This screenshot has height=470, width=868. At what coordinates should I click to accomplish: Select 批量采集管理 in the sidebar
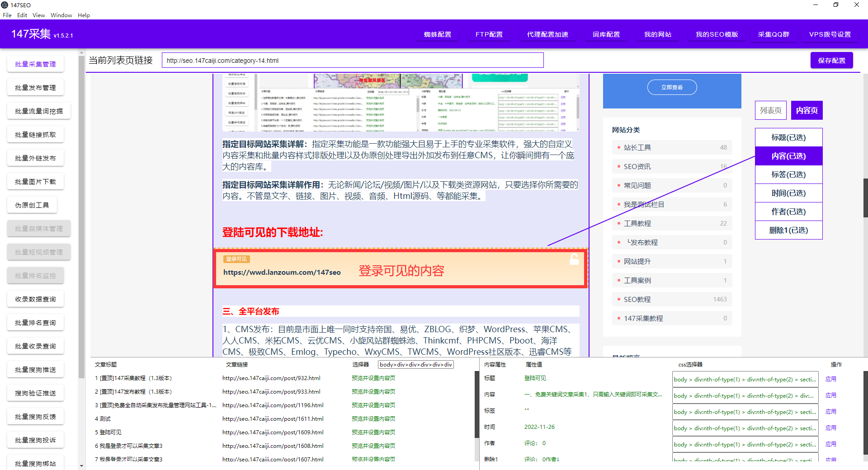point(35,64)
